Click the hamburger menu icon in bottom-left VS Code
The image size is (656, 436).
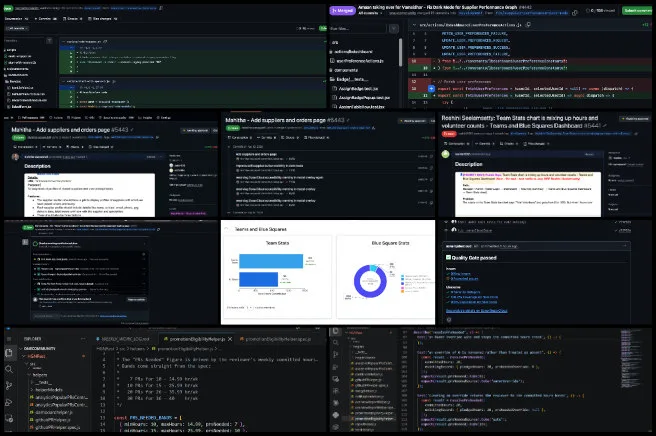[9, 339]
